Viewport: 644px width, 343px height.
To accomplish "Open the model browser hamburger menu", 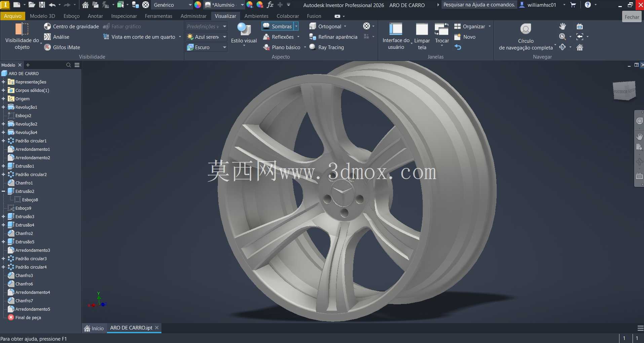I will (77, 65).
